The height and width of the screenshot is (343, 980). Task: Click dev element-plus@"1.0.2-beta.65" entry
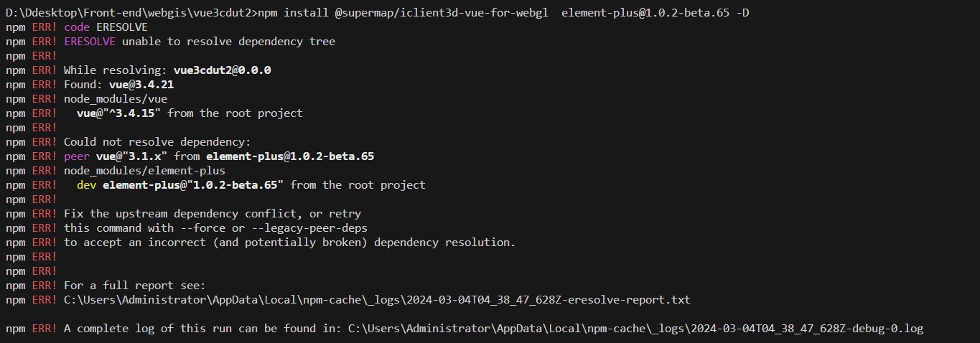(x=180, y=185)
